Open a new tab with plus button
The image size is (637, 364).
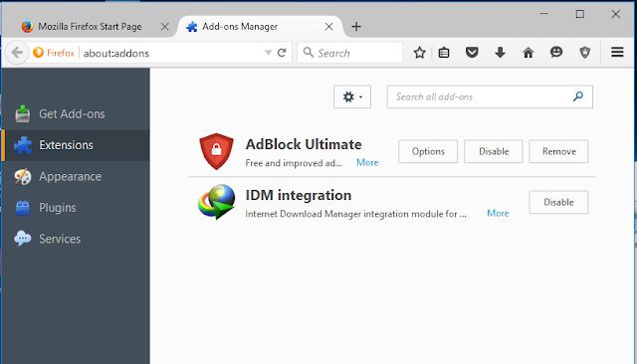coord(356,27)
